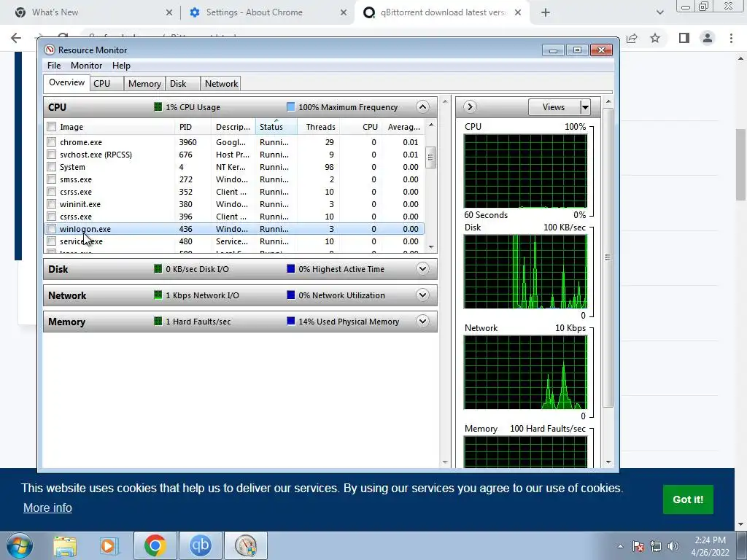Click green CPU Usage color swatch
Viewport: 747px width, 560px height.
pos(158,106)
